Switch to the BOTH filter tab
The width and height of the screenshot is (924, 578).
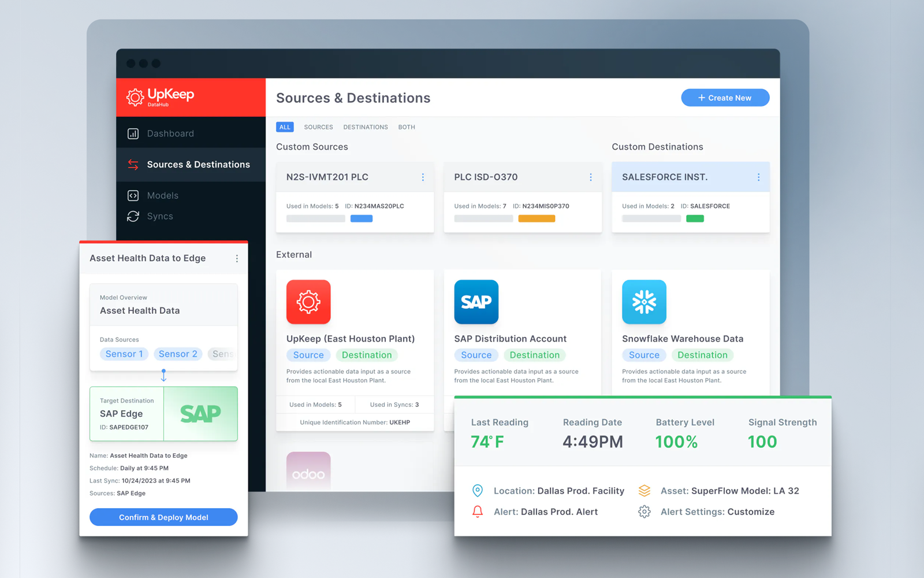pyautogui.click(x=407, y=127)
